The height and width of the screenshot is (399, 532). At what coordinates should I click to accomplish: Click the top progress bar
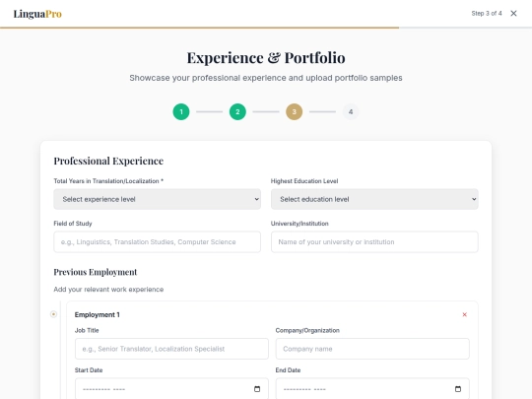click(x=266, y=28)
